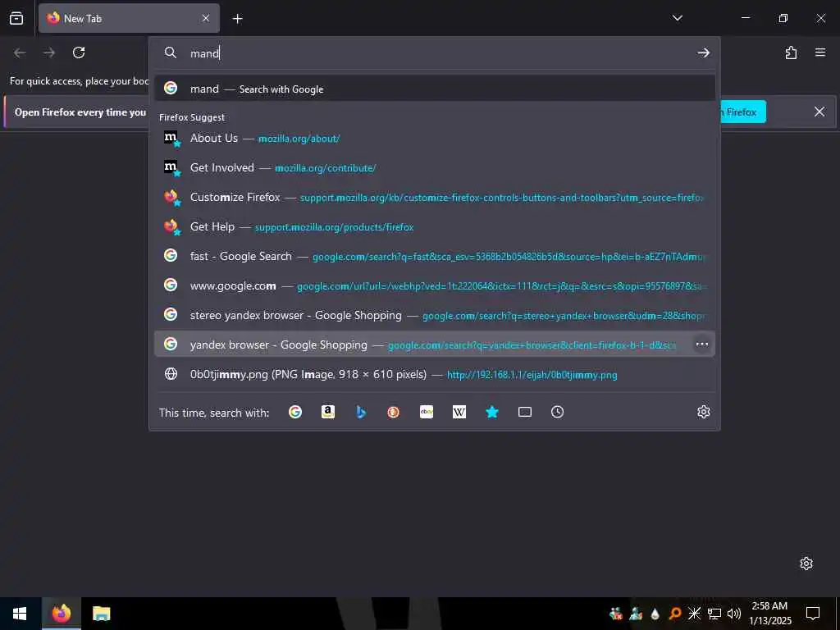Reload the current page
Image resolution: width=840 pixels, height=630 pixels.
click(79, 52)
